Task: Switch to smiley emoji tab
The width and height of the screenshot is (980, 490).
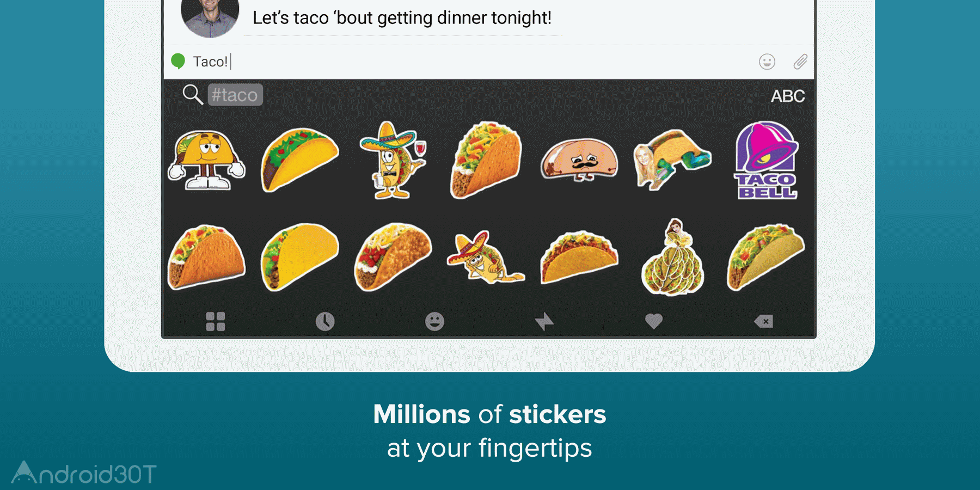Action: click(x=434, y=321)
